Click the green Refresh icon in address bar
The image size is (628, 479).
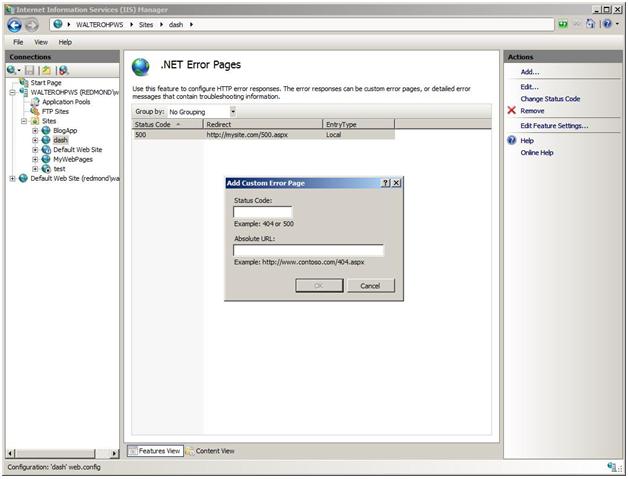point(563,24)
